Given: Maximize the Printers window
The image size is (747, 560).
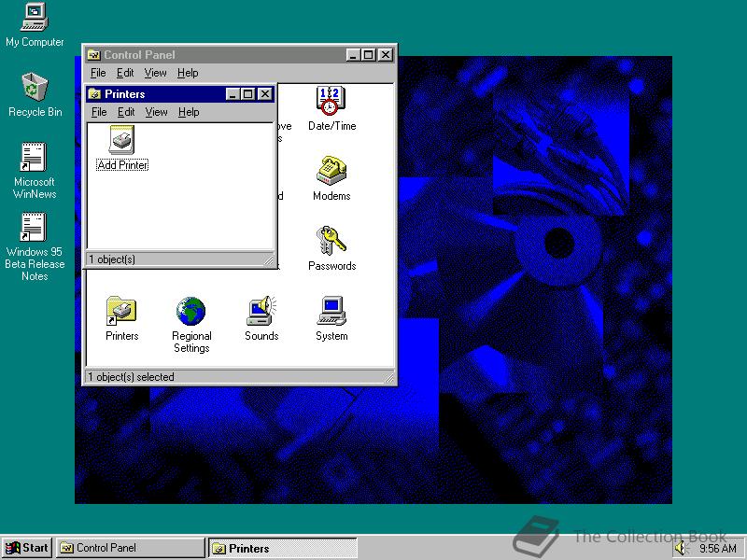Looking at the screenshot, I should (247, 94).
